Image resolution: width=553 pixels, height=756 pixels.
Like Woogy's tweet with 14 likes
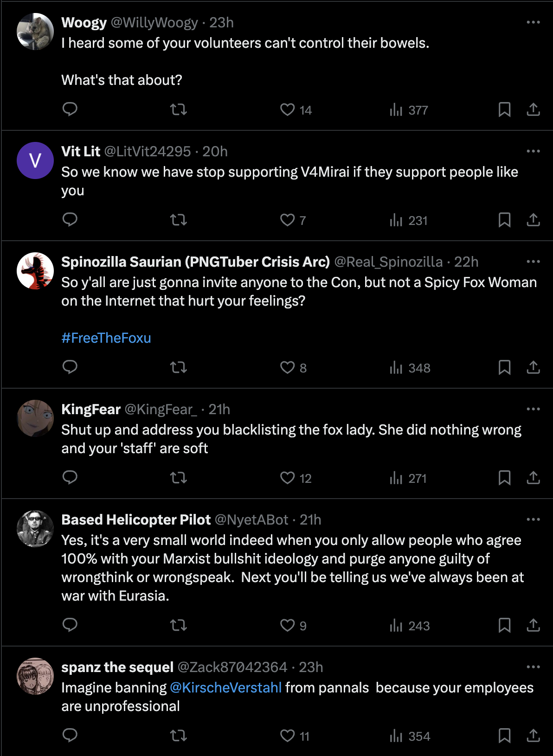click(x=288, y=109)
